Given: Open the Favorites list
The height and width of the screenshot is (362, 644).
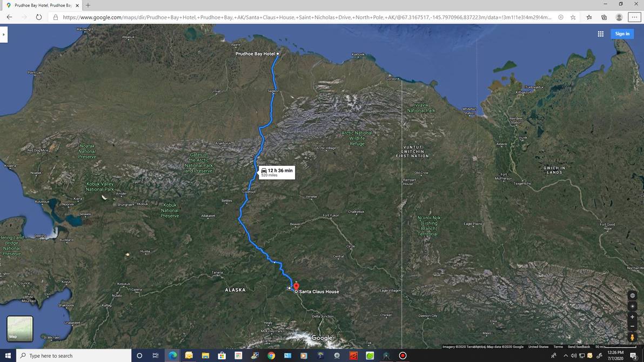Looking at the screenshot, I should point(589,17).
